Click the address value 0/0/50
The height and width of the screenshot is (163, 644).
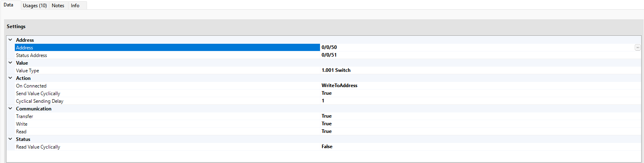click(329, 47)
